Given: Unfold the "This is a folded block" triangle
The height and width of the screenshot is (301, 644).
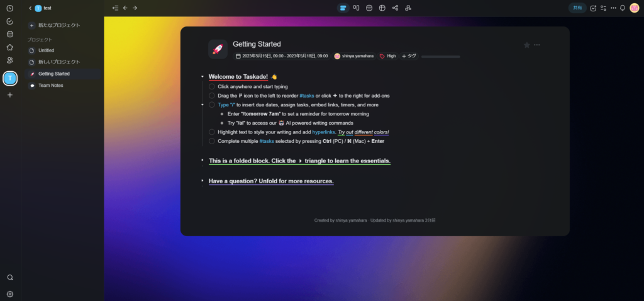Looking at the screenshot, I should tap(202, 159).
